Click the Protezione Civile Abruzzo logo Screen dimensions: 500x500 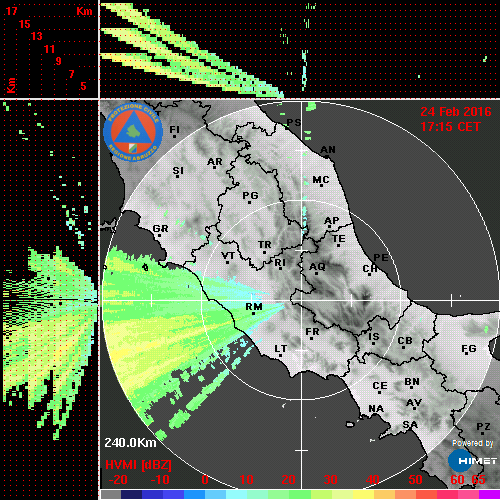pos(133,132)
